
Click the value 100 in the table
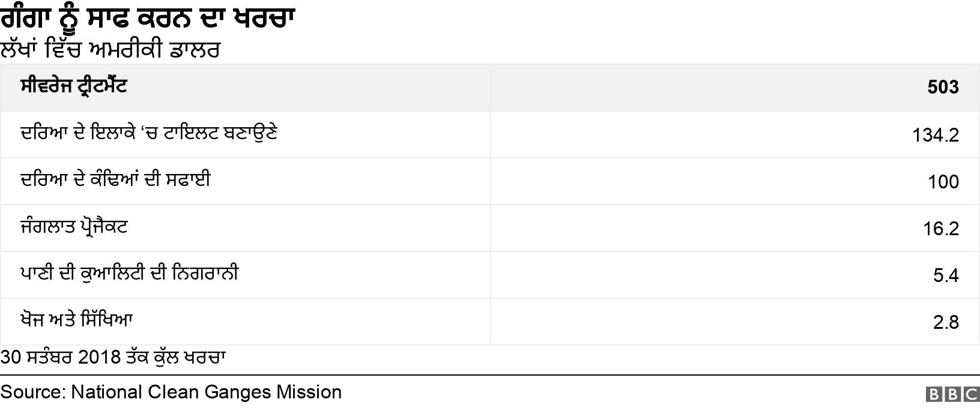[943, 182]
